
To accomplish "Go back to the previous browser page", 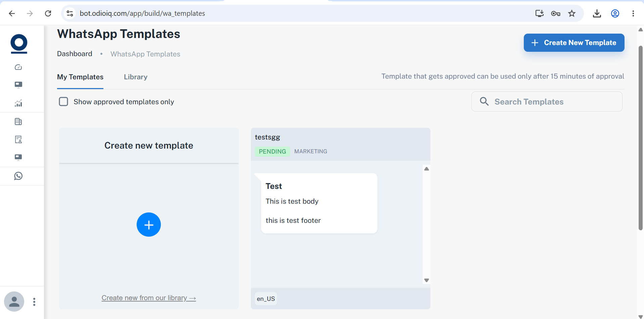I will click(12, 13).
